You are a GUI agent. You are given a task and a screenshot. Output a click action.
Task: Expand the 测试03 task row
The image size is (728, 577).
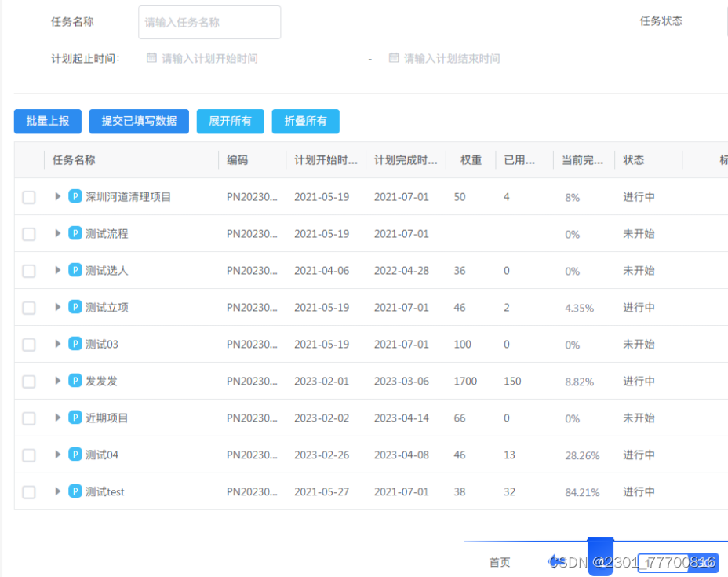pyautogui.click(x=58, y=344)
